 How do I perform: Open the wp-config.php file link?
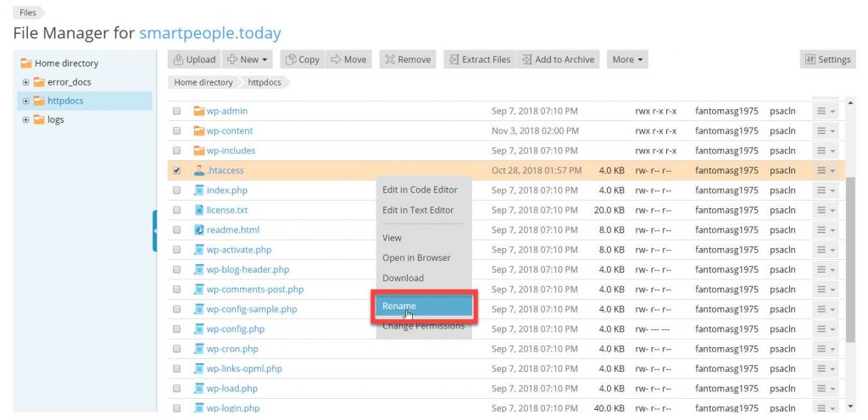point(235,329)
